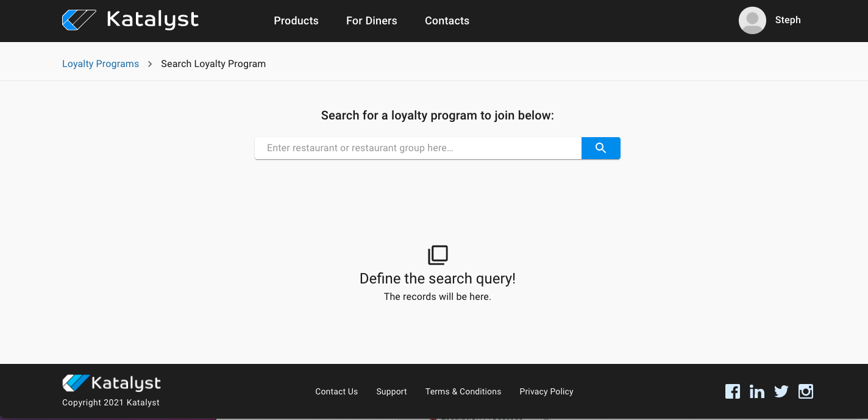Click the stacked records icon in empty state
This screenshot has height=420, width=868.
[438, 255]
